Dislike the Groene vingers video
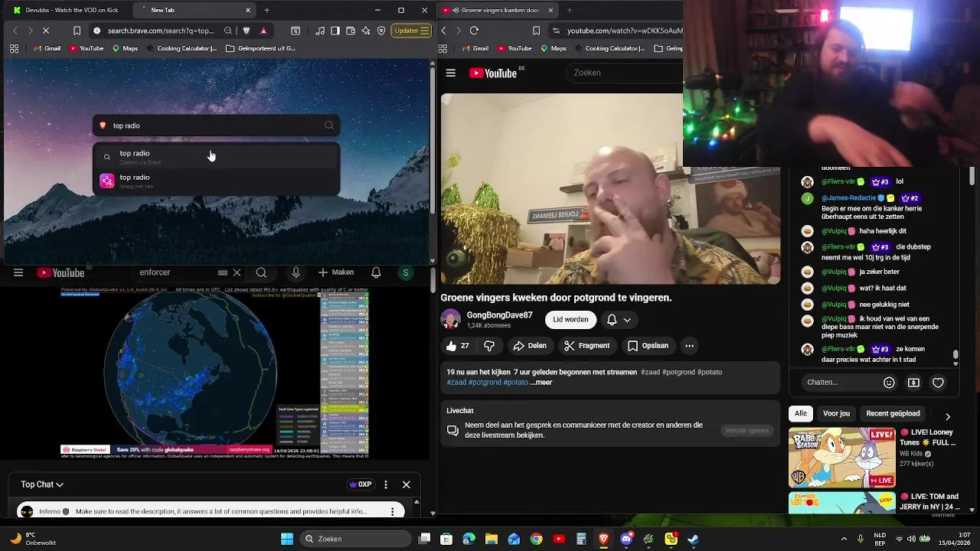The image size is (980, 551). coord(489,346)
